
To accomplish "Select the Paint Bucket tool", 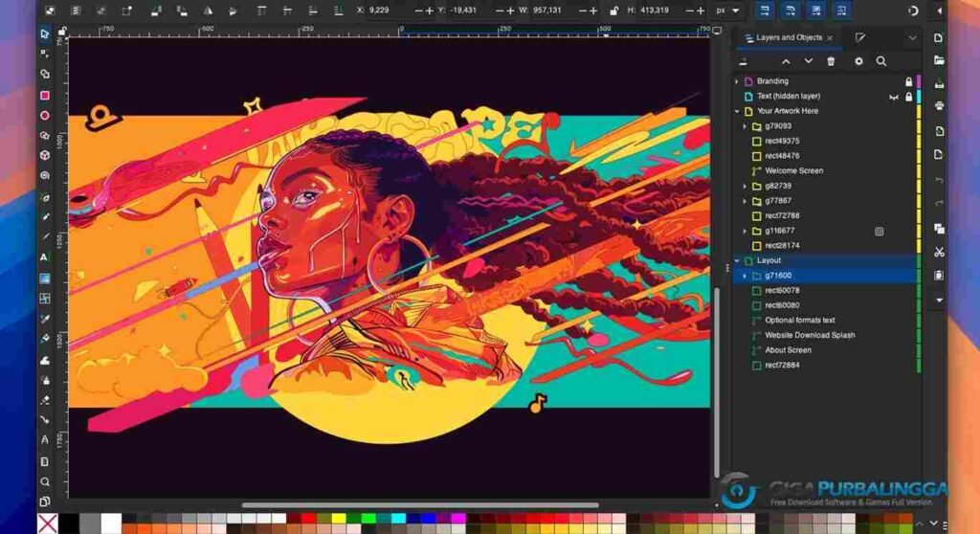I will [x=44, y=339].
